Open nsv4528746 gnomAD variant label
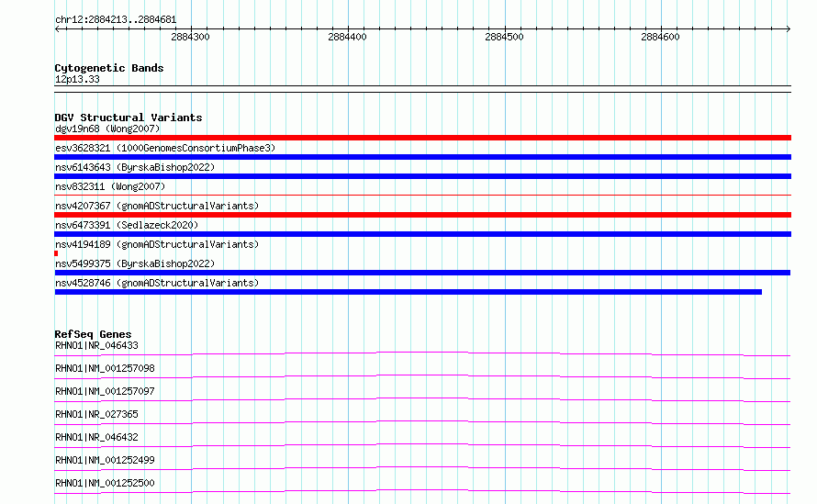Screen dimensions: 817x504 pyautogui.click(x=157, y=283)
